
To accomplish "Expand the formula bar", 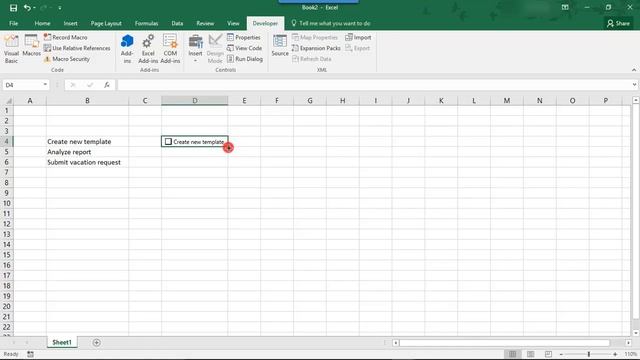I will point(634,84).
